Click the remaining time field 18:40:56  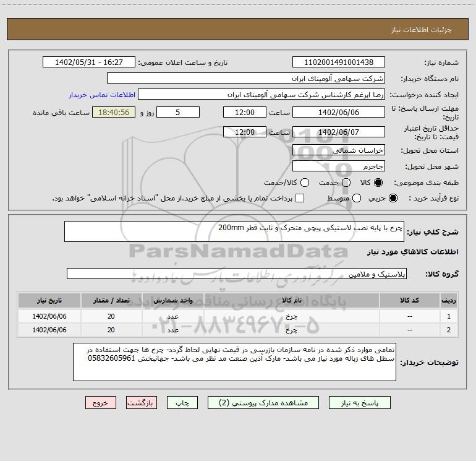(114, 112)
